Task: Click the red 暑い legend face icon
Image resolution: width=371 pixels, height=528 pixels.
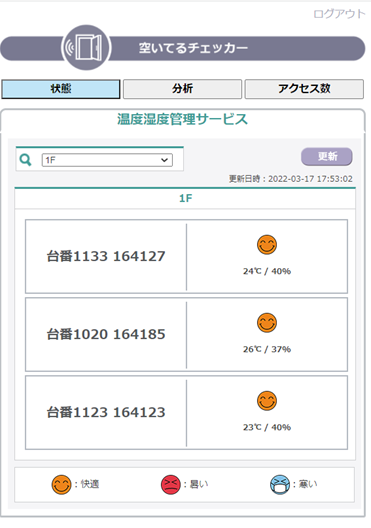Action: (171, 485)
